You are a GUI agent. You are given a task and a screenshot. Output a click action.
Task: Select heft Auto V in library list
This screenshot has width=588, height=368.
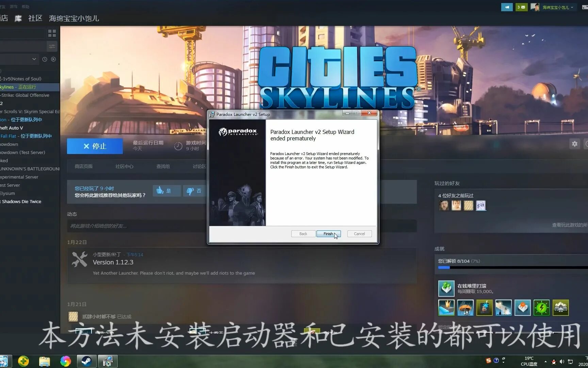[x=30, y=128]
